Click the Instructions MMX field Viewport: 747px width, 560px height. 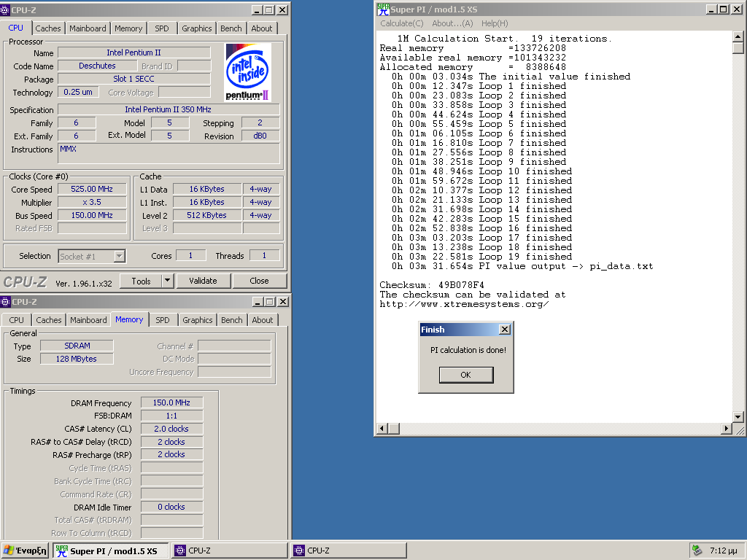click(x=169, y=154)
